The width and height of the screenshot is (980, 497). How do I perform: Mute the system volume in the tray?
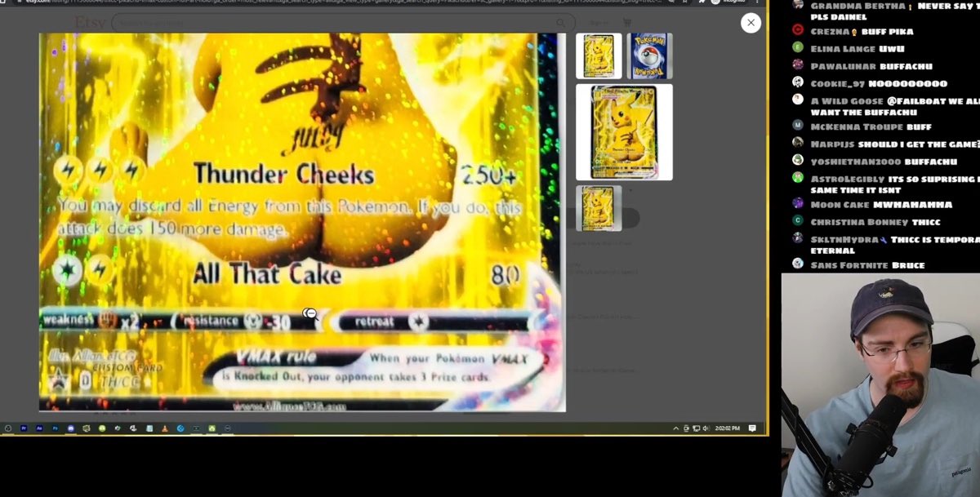[x=707, y=428]
